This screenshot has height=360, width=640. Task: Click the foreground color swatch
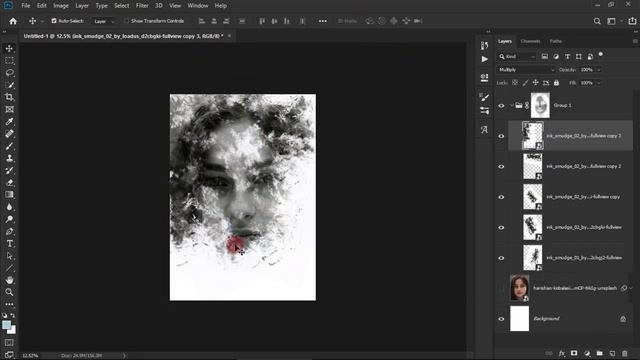[7, 325]
